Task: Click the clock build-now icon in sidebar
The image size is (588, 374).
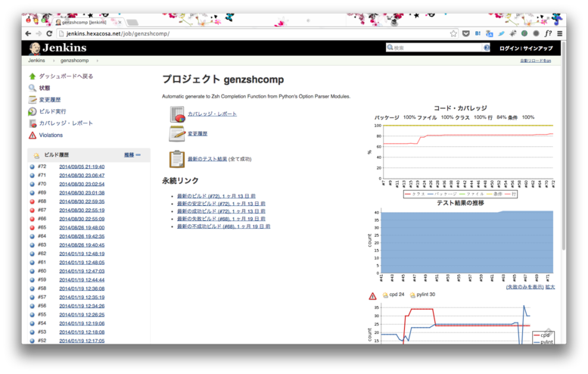Action: click(33, 111)
